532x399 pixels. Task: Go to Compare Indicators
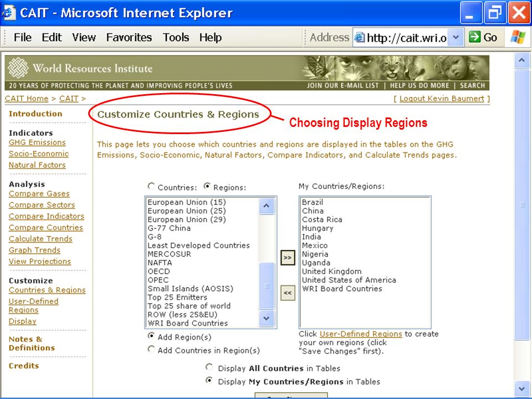click(47, 216)
